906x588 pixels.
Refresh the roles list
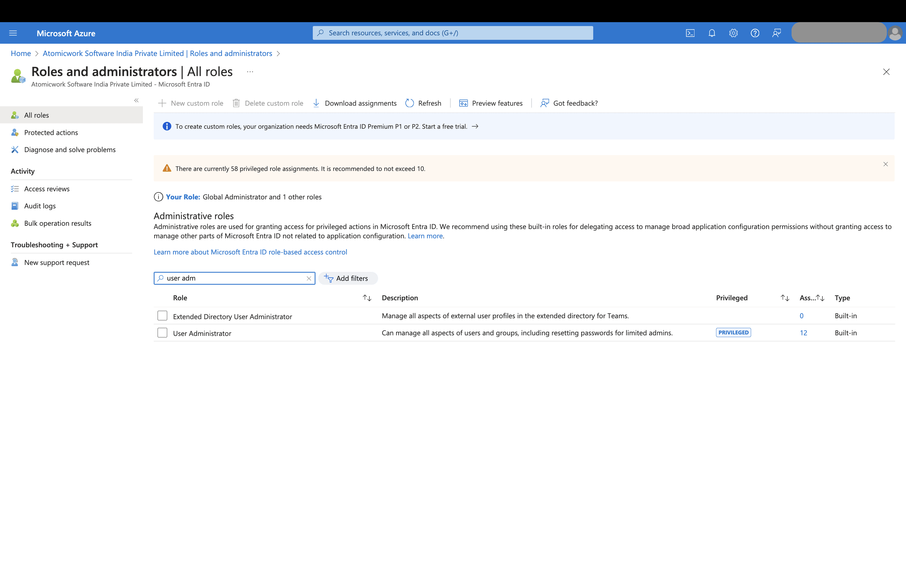coord(423,103)
